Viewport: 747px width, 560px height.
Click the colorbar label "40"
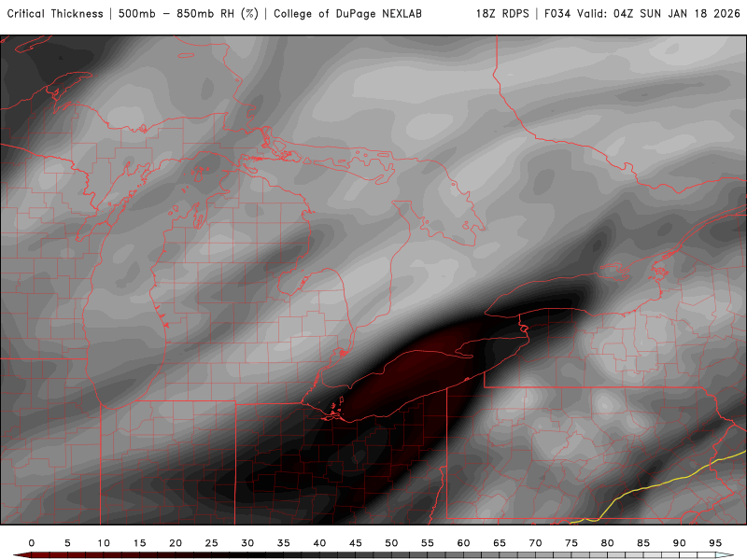click(x=319, y=543)
